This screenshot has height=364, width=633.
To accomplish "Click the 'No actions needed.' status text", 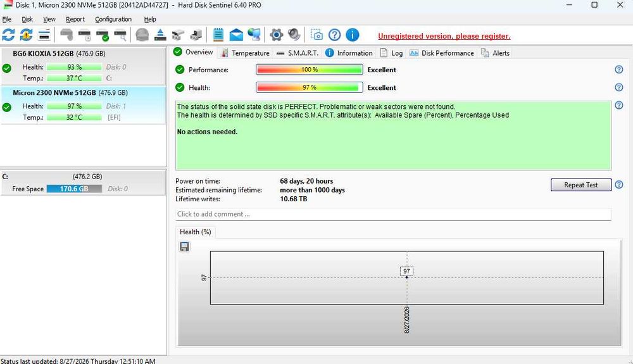I will click(x=207, y=132).
